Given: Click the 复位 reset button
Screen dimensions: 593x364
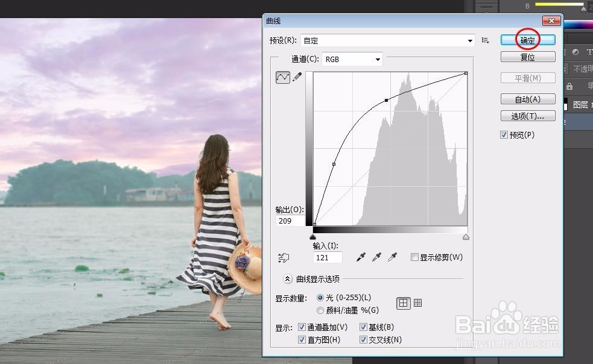Looking at the screenshot, I should (x=528, y=57).
